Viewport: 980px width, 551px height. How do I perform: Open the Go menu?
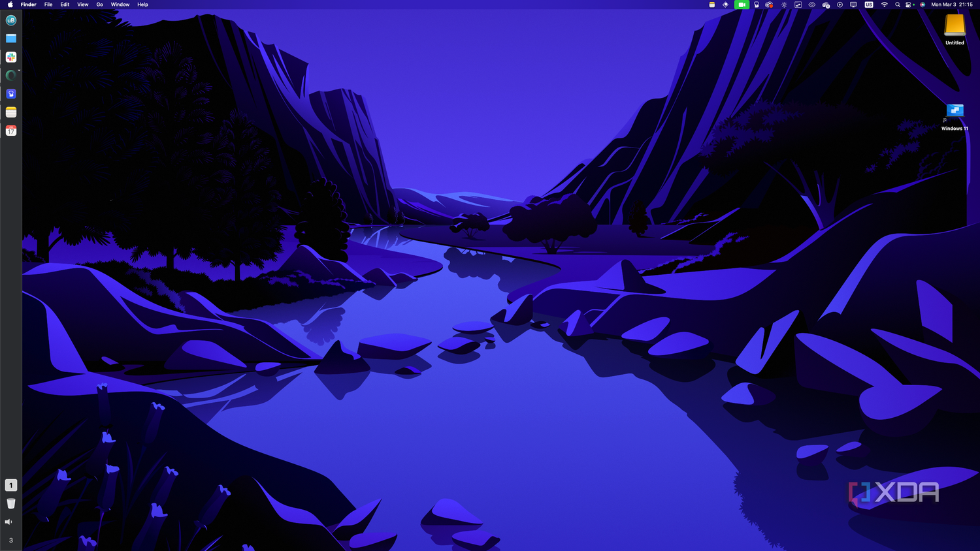(x=99, y=5)
